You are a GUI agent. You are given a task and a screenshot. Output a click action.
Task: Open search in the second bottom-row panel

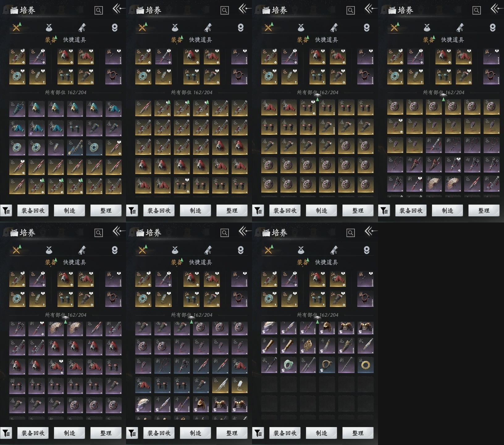225,233
